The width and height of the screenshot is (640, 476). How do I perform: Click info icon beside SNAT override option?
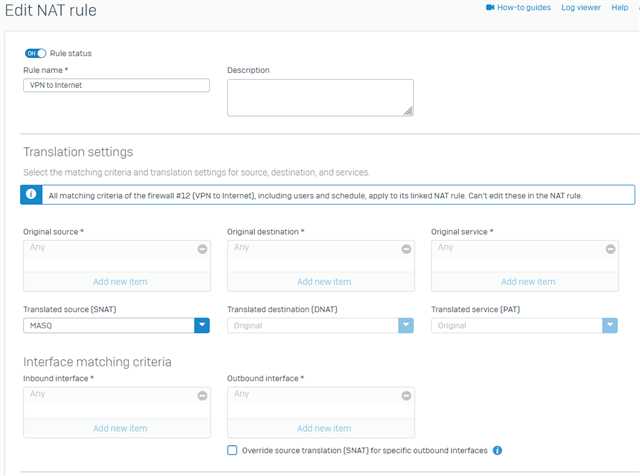pos(497,450)
